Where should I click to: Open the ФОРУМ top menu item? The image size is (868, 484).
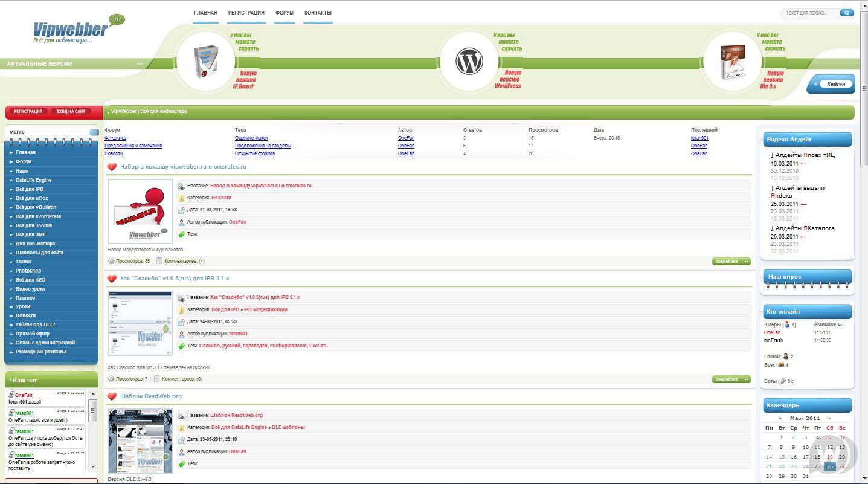point(285,13)
